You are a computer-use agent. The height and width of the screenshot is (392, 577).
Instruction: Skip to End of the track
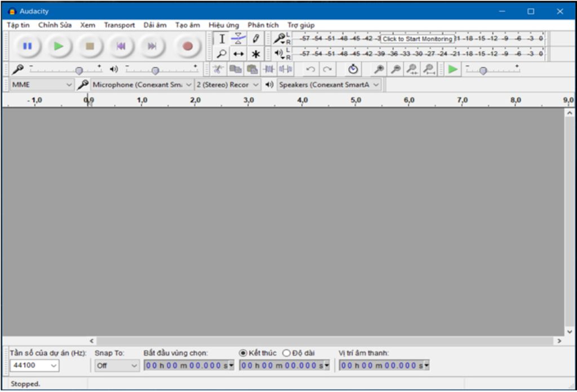pyautogui.click(x=152, y=46)
